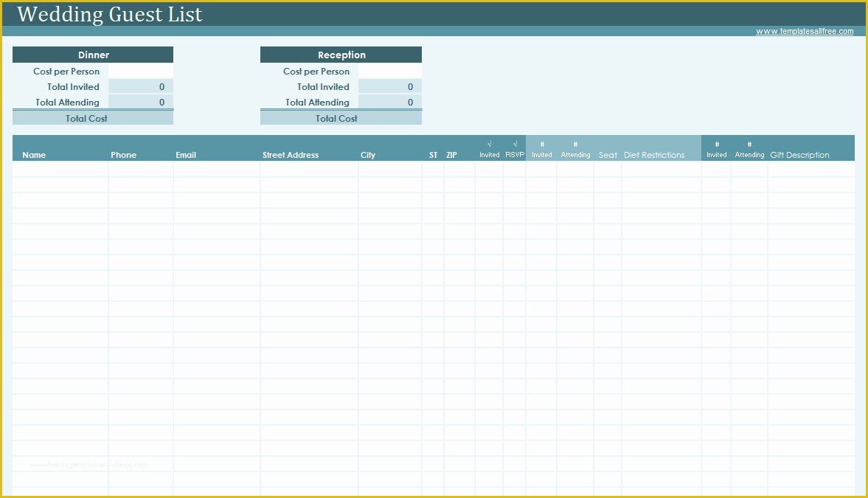Click the ZIP column header
The height and width of the screenshot is (498, 868).
coord(452,155)
